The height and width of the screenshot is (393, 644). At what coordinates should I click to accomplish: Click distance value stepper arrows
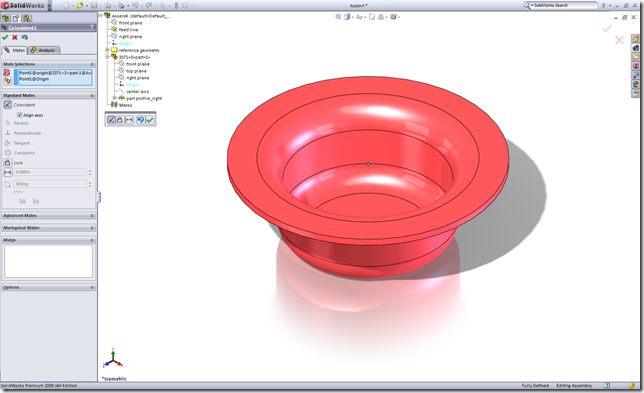coord(90,172)
